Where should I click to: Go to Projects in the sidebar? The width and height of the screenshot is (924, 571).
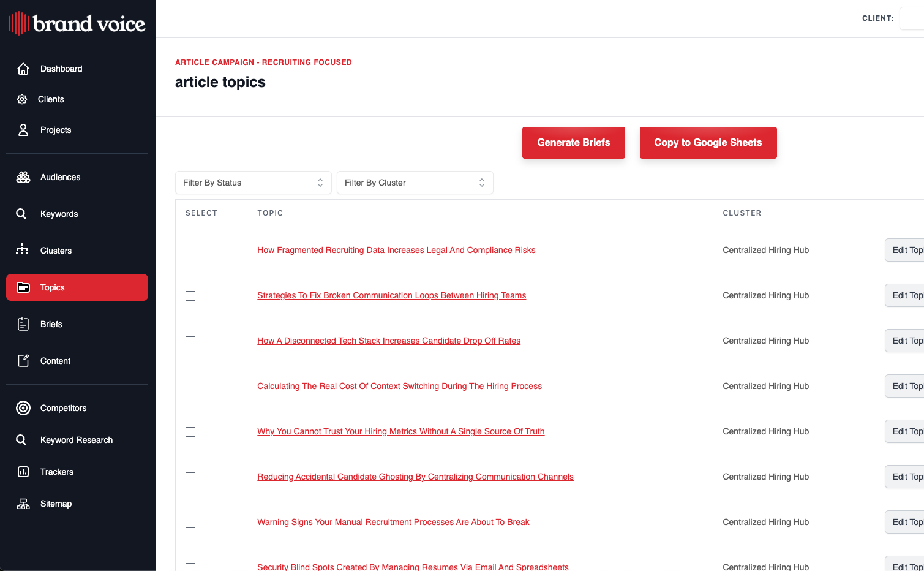56,130
